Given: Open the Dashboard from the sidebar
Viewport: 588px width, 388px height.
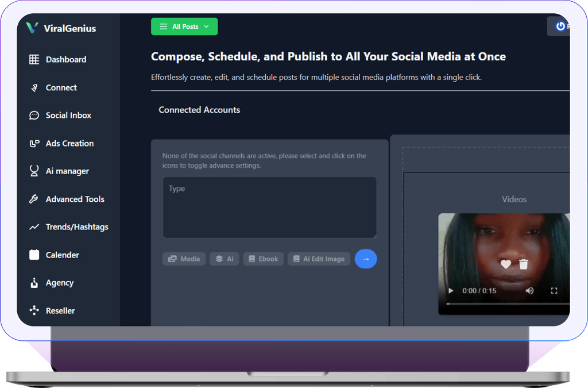Looking at the screenshot, I should 65,59.
